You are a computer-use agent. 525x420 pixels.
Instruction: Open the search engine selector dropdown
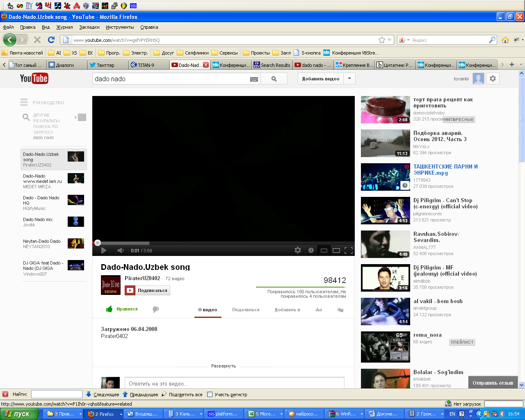pyautogui.click(x=404, y=40)
